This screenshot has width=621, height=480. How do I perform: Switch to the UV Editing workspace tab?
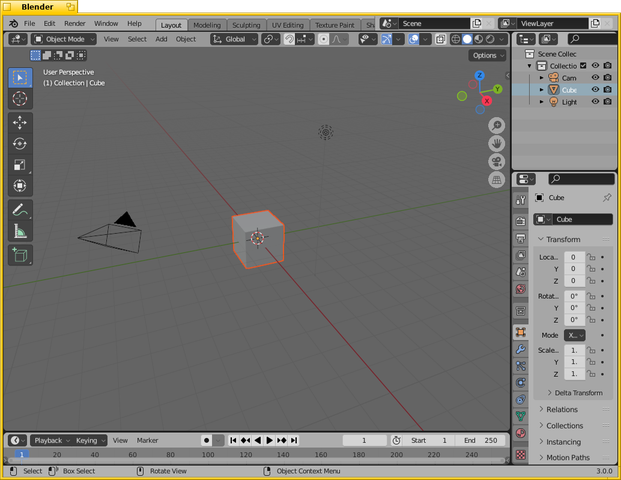point(288,25)
